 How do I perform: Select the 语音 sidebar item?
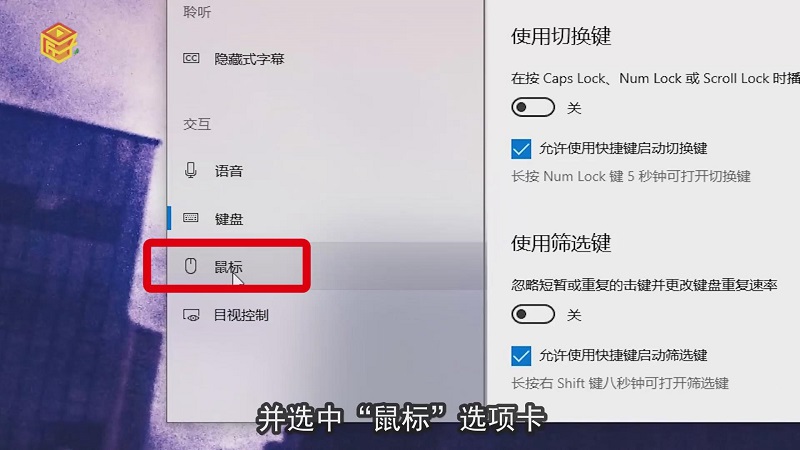tap(326, 170)
